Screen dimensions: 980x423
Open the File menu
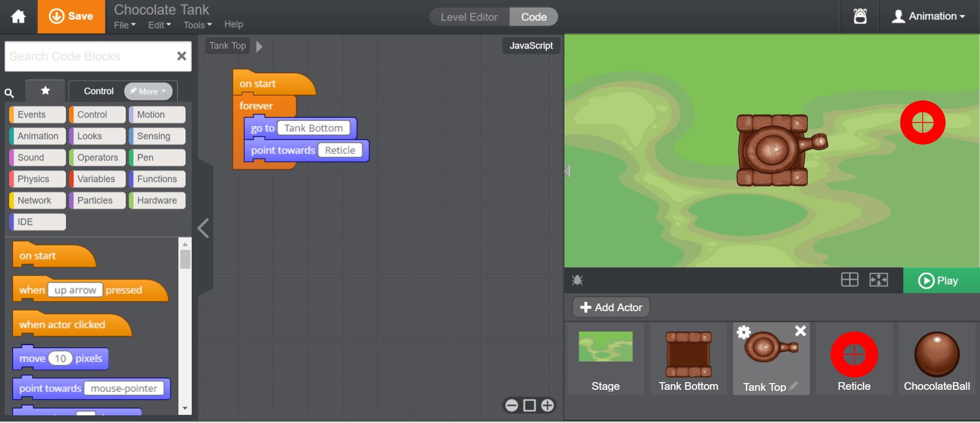125,25
